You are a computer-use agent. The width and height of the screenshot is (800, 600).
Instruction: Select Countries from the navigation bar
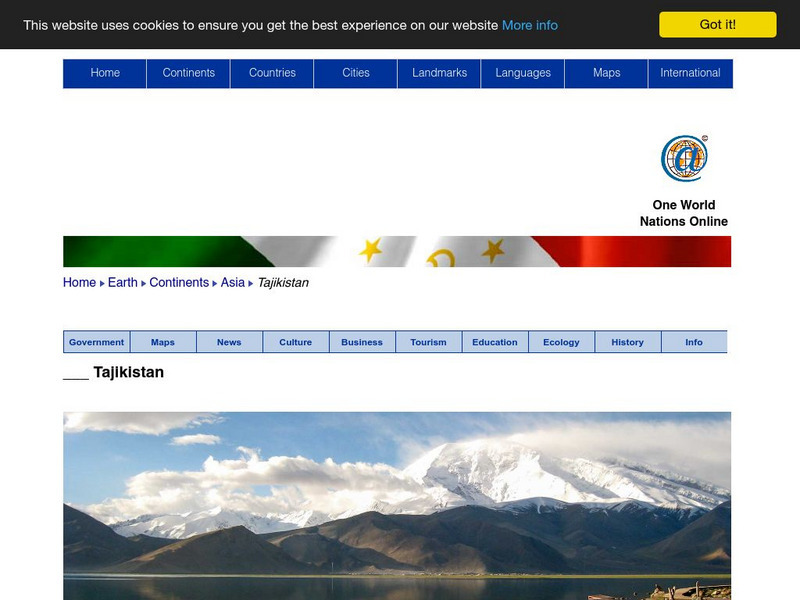[x=273, y=72]
